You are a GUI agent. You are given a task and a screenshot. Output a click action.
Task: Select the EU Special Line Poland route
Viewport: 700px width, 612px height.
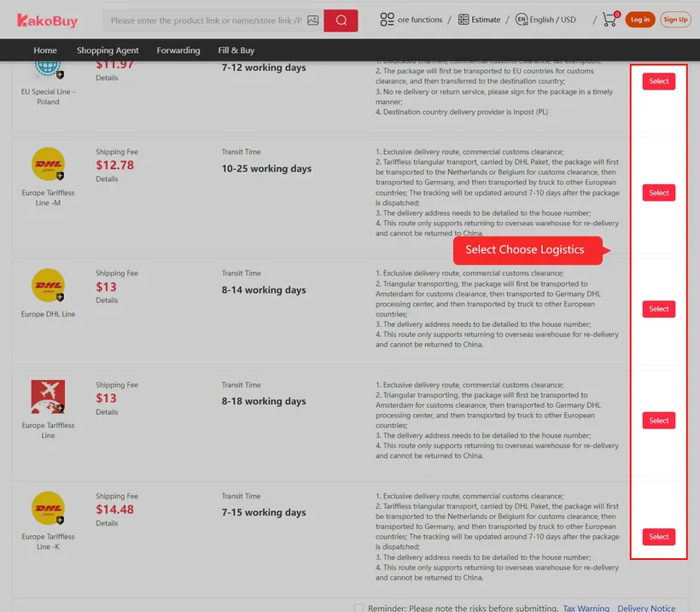[658, 81]
